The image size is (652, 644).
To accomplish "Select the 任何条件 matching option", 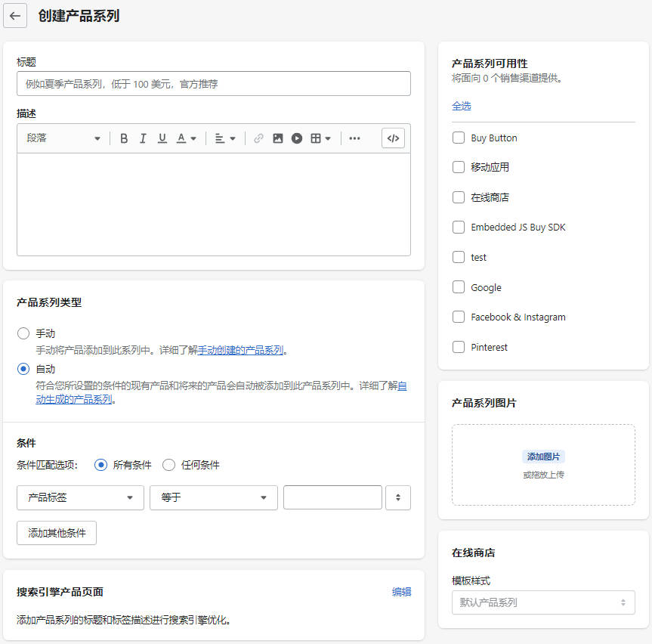I will [x=168, y=465].
